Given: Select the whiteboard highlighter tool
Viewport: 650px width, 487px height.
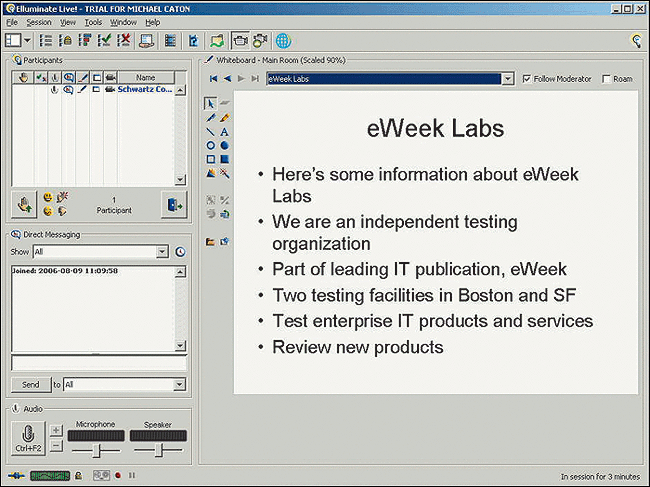Looking at the screenshot, I should click(x=225, y=118).
